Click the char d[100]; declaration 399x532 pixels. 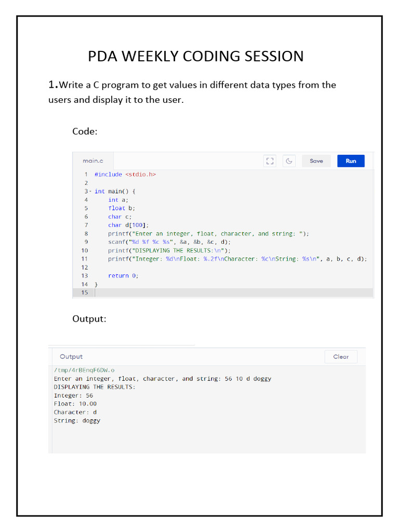[128, 225]
